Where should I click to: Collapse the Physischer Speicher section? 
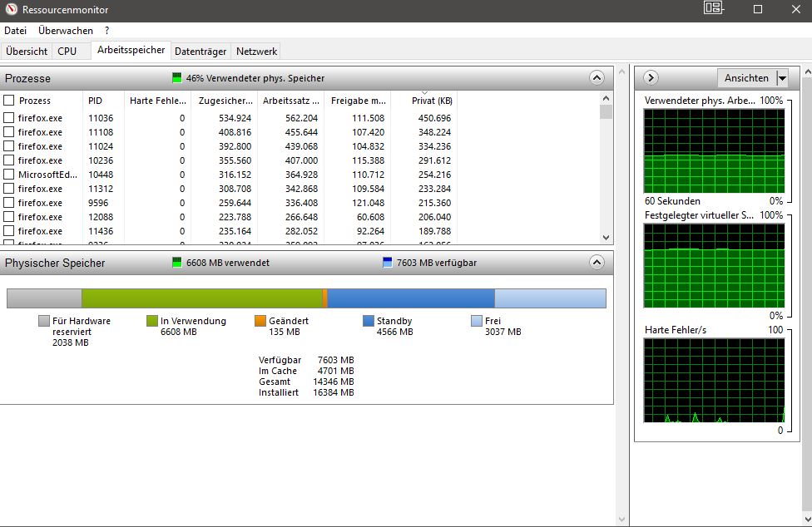tap(597, 263)
